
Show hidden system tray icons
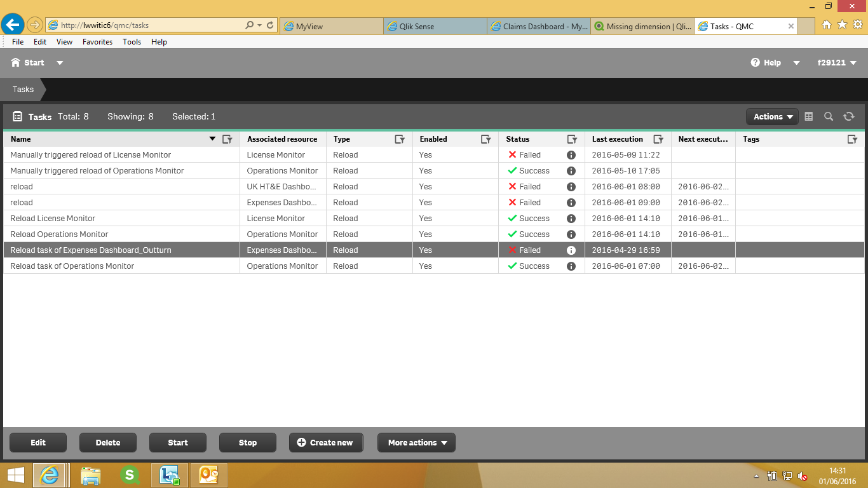(x=756, y=475)
